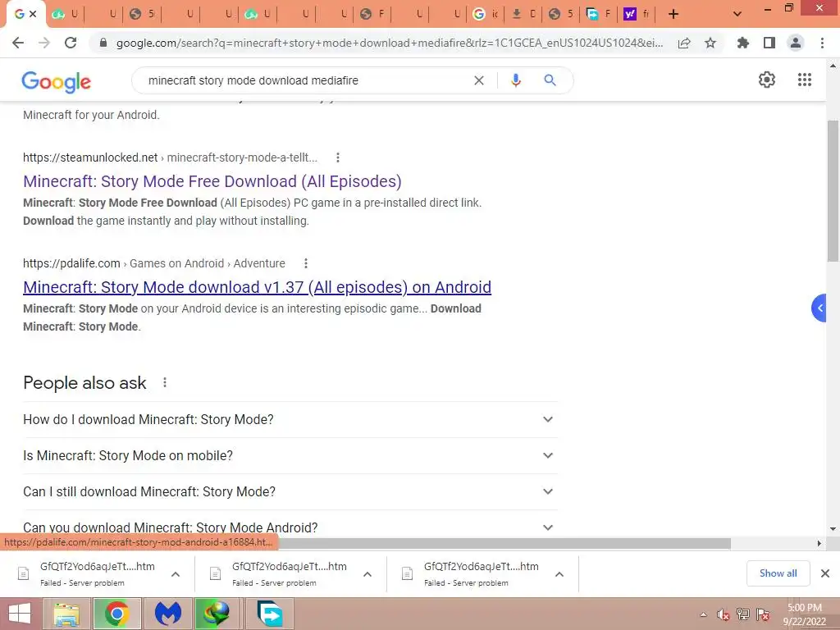Switch to the tab with download icon
The width and height of the screenshot is (840, 630).
click(x=524, y=14)
